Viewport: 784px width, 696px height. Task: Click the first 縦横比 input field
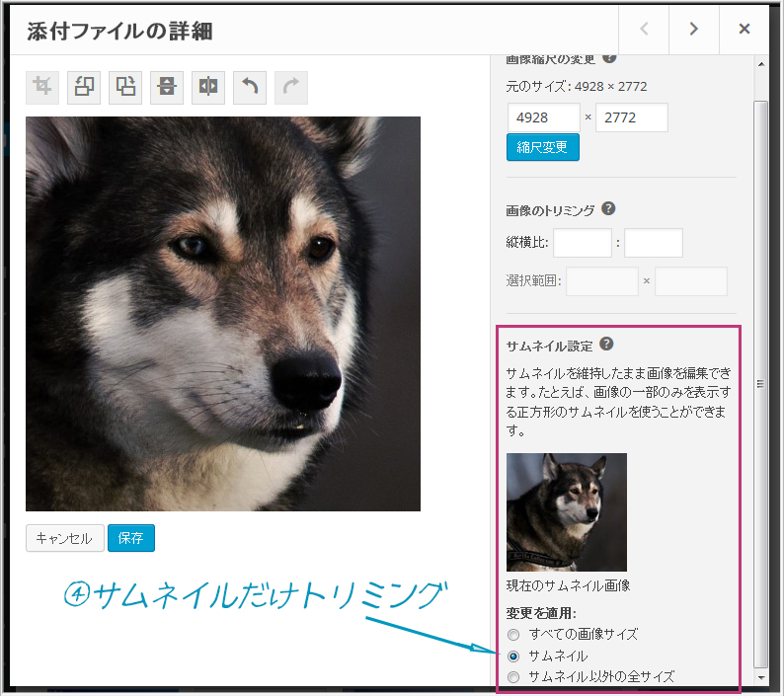click(x=583, y=243)
